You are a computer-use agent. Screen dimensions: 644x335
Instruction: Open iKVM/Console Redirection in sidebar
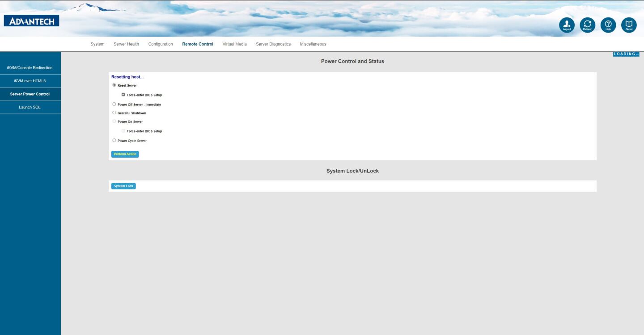tap(30, 67)
